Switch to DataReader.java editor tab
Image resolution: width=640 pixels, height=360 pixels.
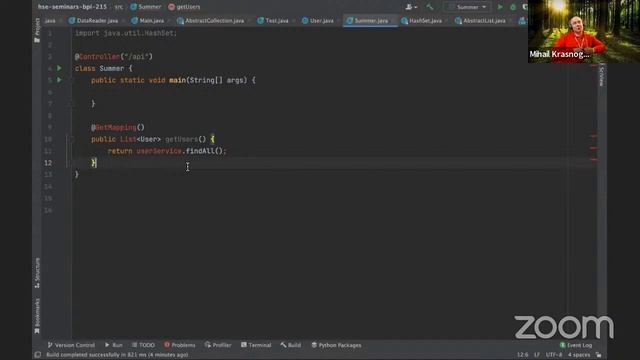(x=93, y=20)
